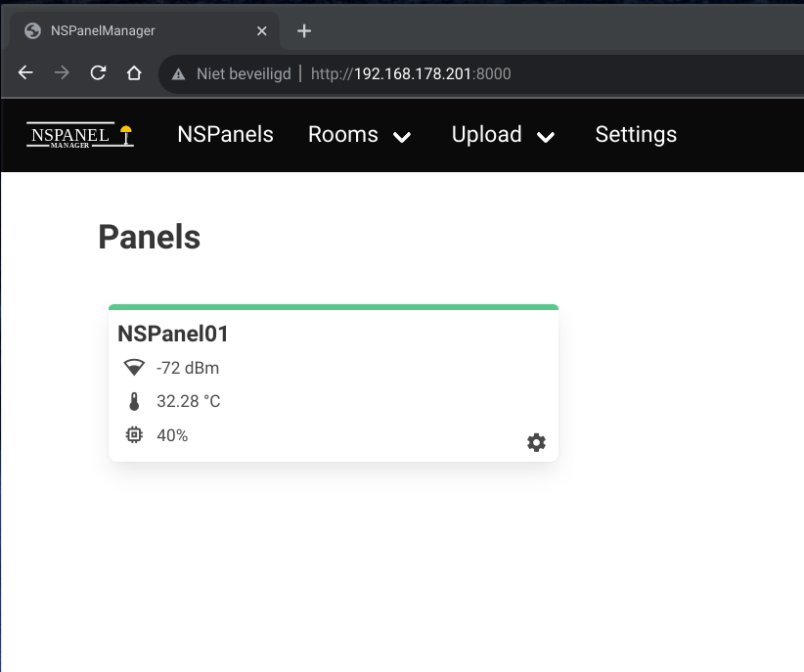The image size is (804, 672).
Task: Select the thermometer icon showing 32.28 °C
Action: (133, 401)
